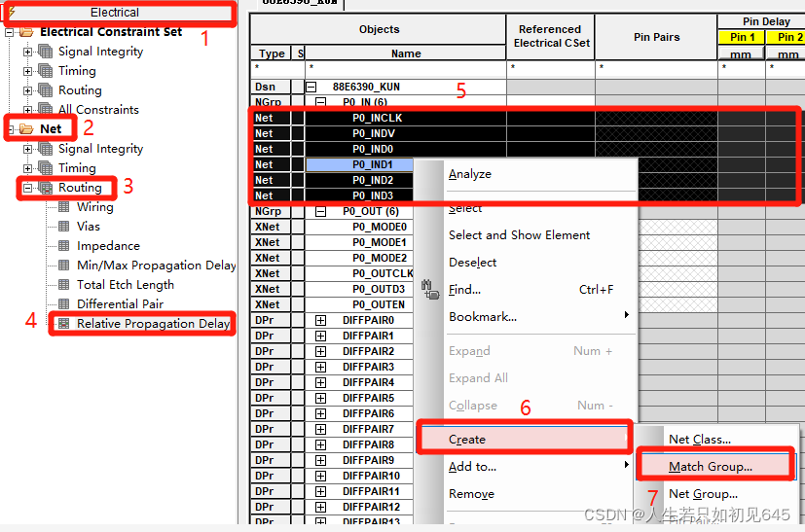Click the Vias worksheet icon
This screenshot has width=805, height=532.
click(x=64, y=227)
